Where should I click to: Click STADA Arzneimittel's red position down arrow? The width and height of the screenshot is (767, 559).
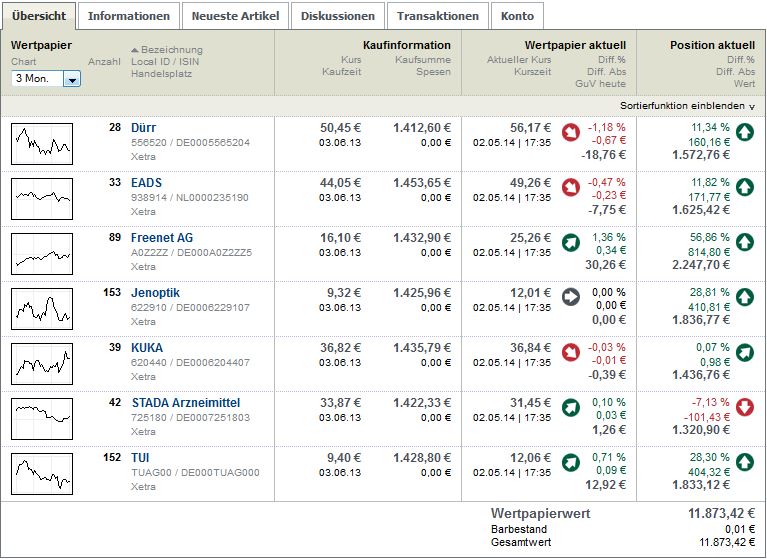(745, 406)
